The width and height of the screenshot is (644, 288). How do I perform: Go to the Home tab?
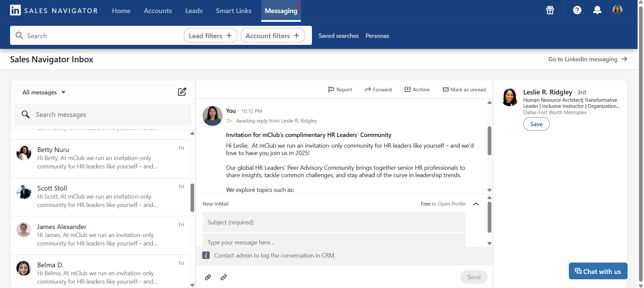[121, 11]
